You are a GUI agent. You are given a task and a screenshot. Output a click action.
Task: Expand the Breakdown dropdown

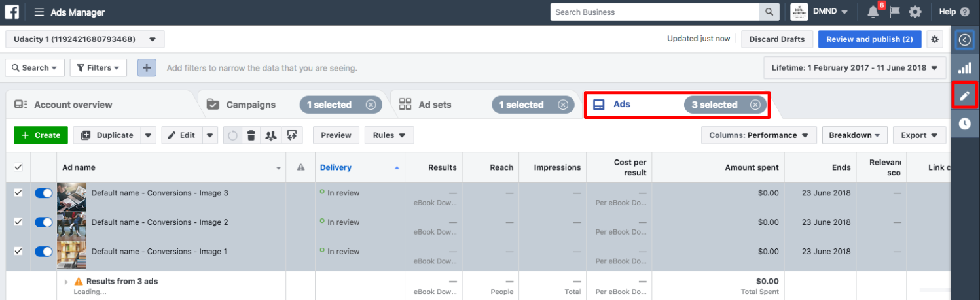(854, 135)
